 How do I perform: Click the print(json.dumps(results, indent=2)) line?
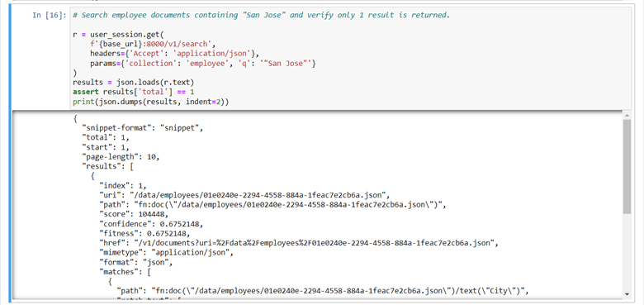coord(150,102)
